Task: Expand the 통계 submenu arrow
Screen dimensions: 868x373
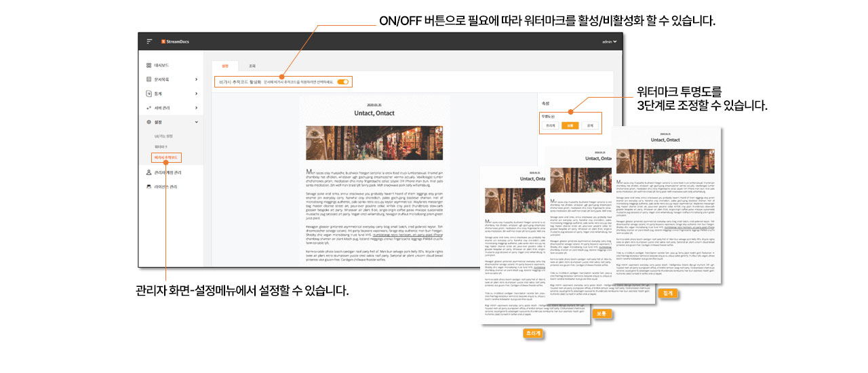Action: tap(197, 94)
